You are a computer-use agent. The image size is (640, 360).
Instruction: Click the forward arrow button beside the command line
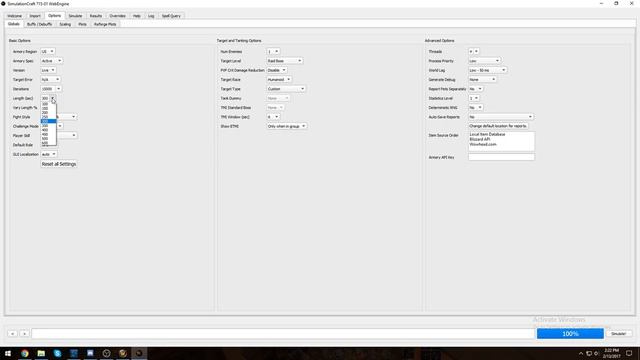24,334
